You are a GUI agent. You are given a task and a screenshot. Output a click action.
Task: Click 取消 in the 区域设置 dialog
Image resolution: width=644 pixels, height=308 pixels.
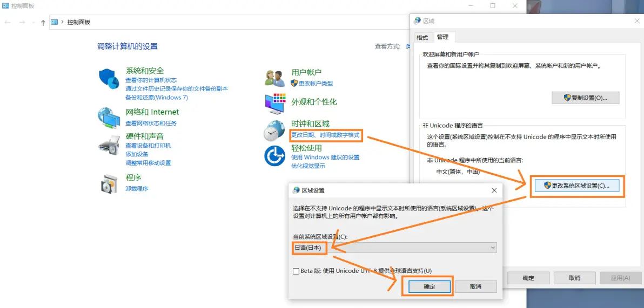point(475,286)
